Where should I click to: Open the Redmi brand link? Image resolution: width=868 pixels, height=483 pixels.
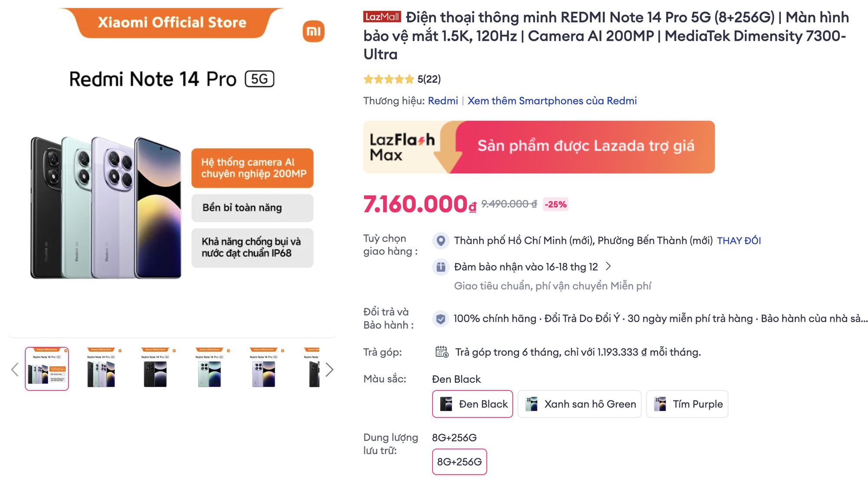click(443, 101)
